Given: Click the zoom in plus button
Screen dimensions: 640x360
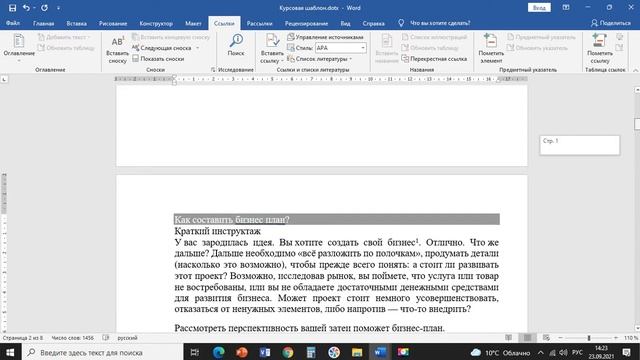Looking at the screenshot, I should click(616, 338).
